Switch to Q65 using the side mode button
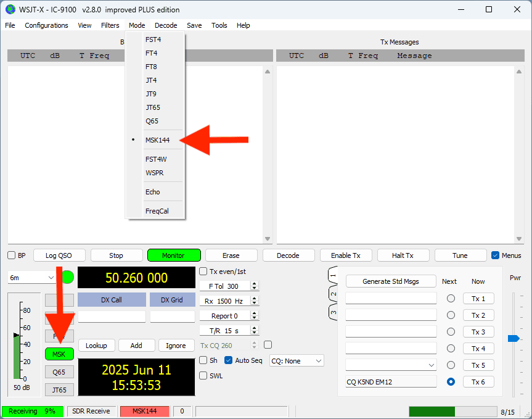532x419 pixels. (x=59, y=372)
